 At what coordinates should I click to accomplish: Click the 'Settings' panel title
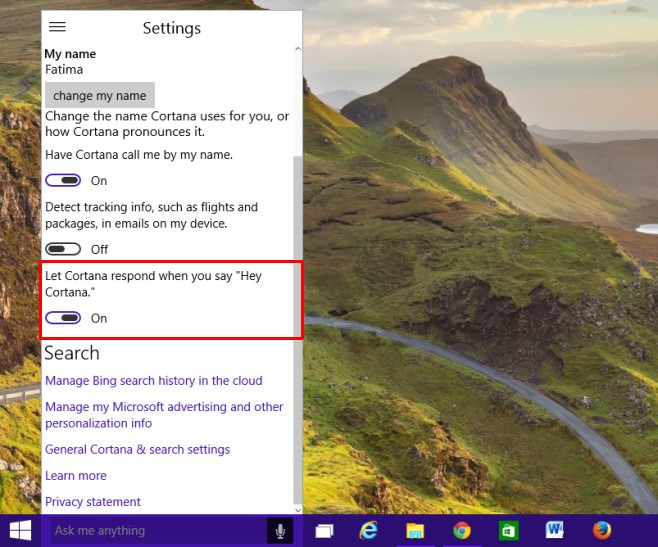(x=172, y=28)
